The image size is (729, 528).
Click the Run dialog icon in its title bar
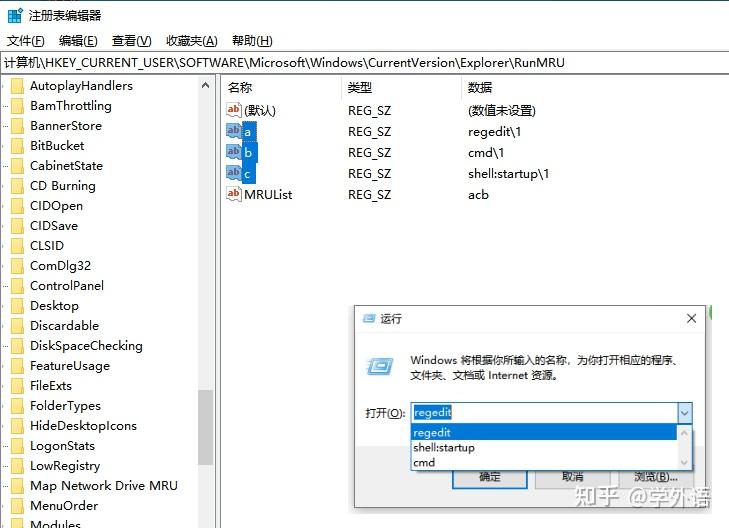369,318
